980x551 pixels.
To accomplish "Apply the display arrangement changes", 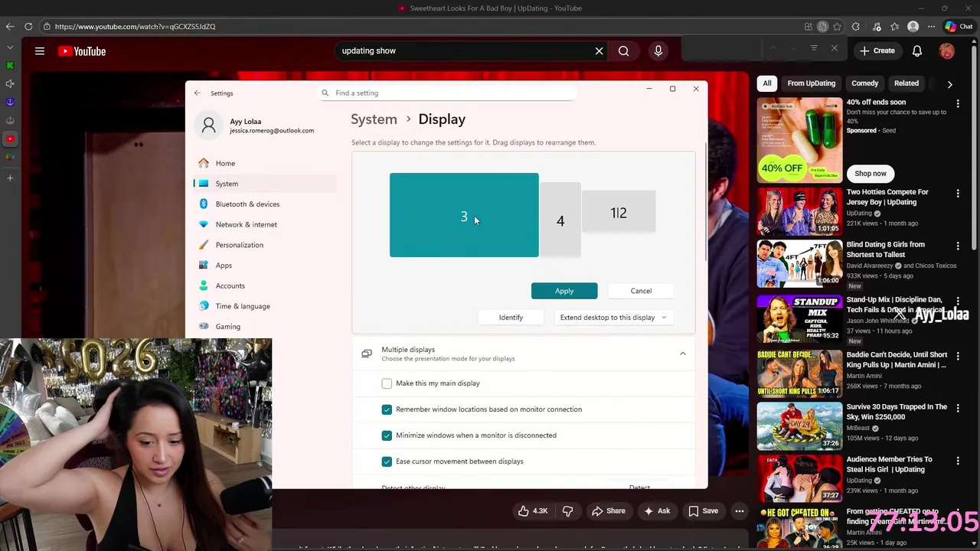I will tap(564, 291).
